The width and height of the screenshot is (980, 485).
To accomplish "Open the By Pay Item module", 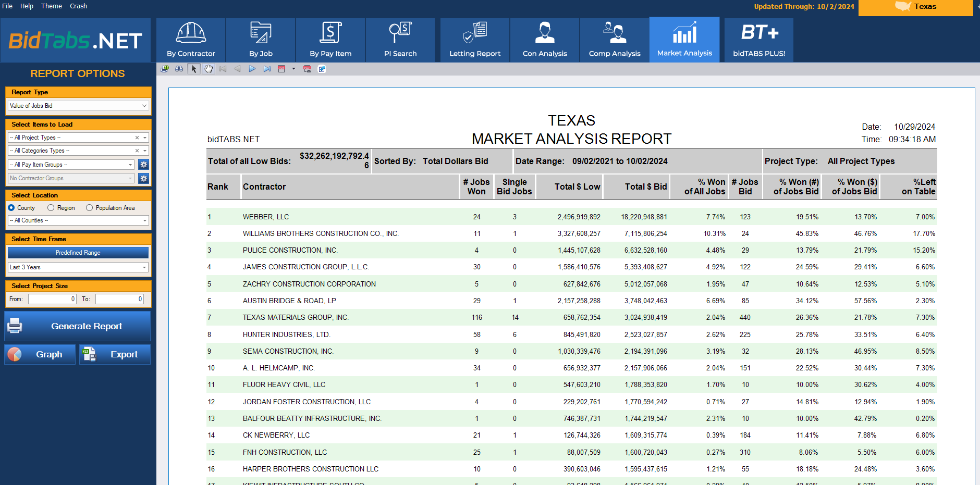I will pyautogui.click(x=330, y=40).
